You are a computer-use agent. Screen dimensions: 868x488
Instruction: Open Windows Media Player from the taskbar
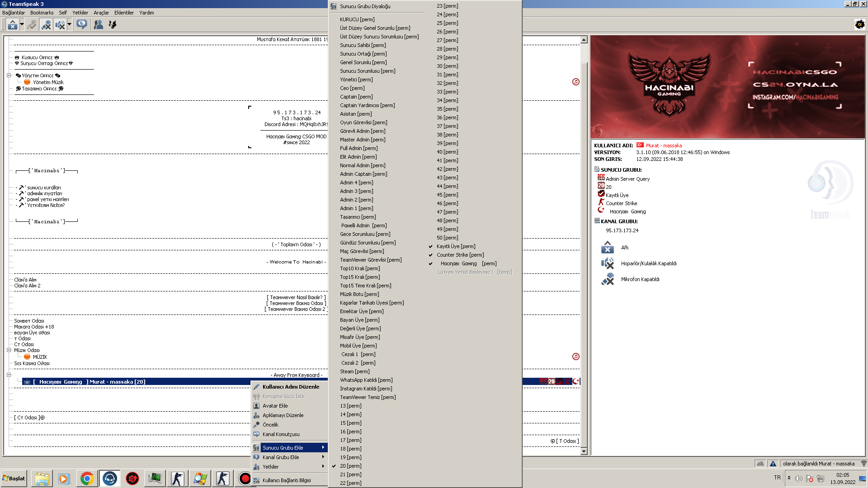[64, 479]
